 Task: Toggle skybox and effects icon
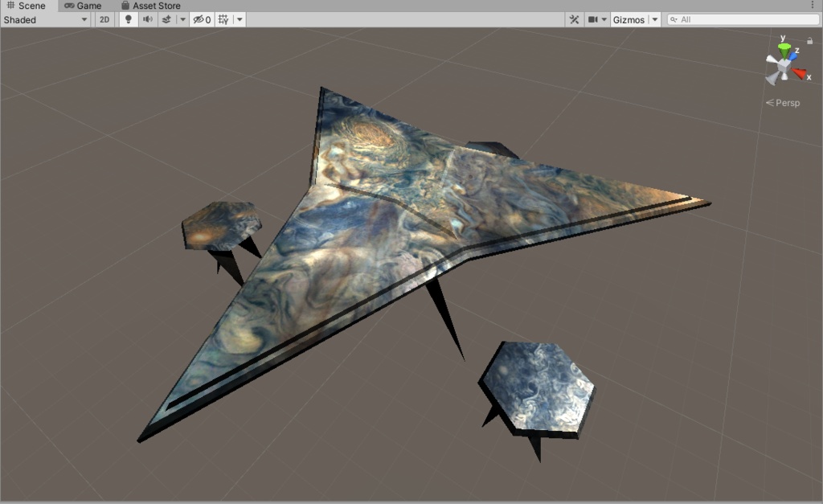click(x=166, y=19)
